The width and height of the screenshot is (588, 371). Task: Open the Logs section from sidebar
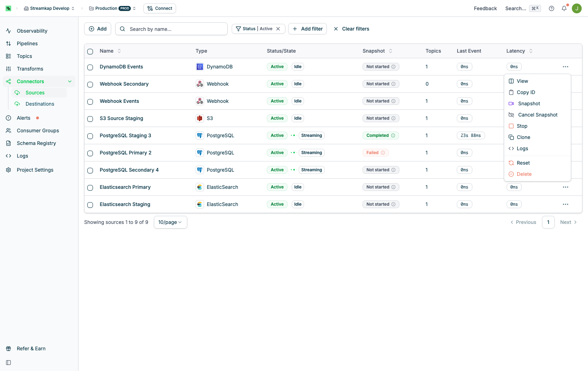tap(22, 156)
